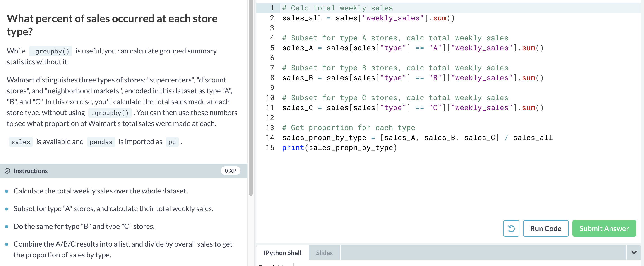Click the Instructions checkmark circle icon
Viewport: 644px width, 266px height.
tap(7, 171)
